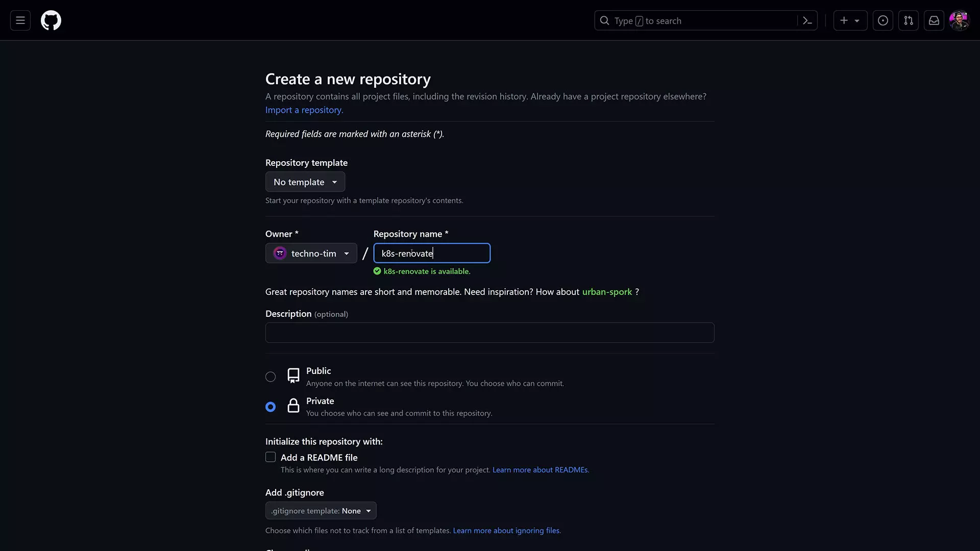Open Learn more about READMEs link

pyautogui.click(x=540, y=470)
